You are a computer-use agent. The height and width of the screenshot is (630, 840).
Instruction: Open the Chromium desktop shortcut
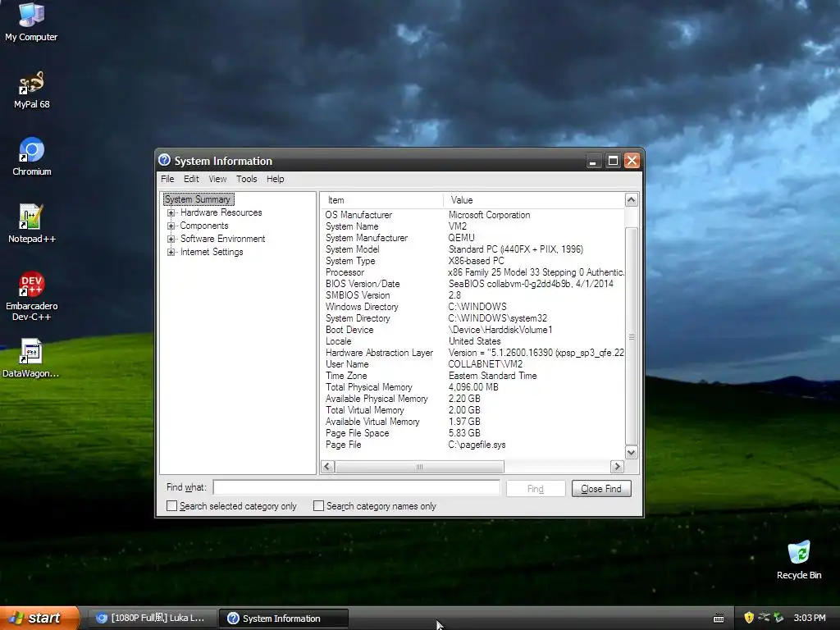point(31,157)
